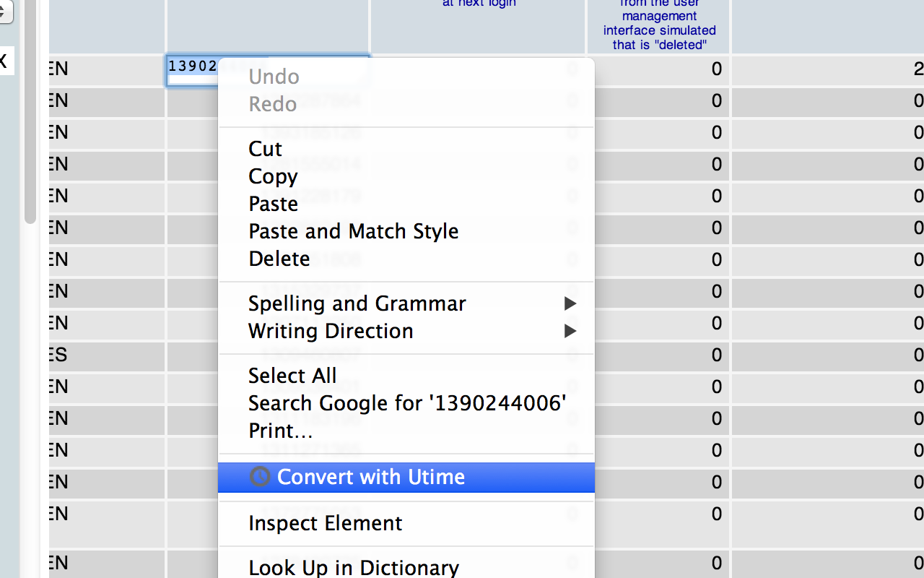Choose Copy from the context menu
924x578 pixels.
[x=273, y=176]
